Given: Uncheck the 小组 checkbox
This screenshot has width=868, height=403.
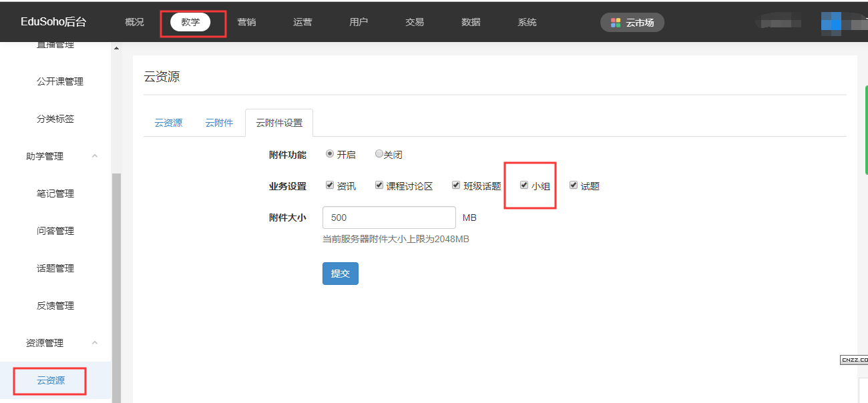Looking at the screenshot, I should coord(524,185).
